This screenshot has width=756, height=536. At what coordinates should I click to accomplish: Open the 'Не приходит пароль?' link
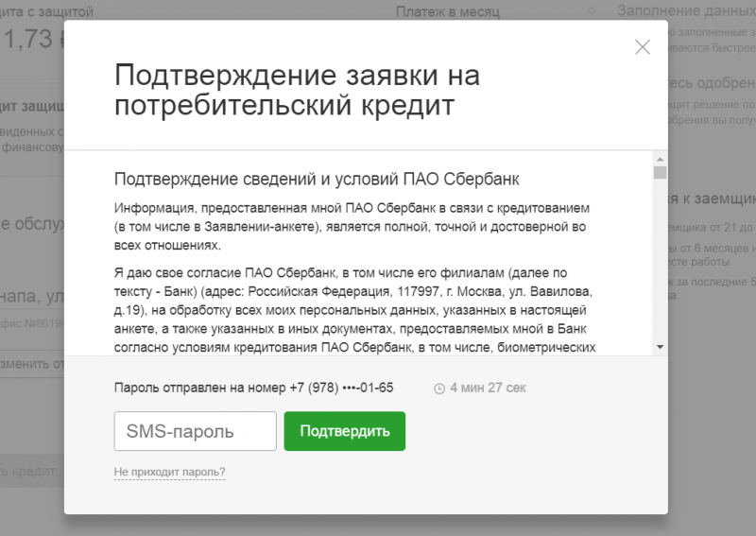tap(170, 472)
